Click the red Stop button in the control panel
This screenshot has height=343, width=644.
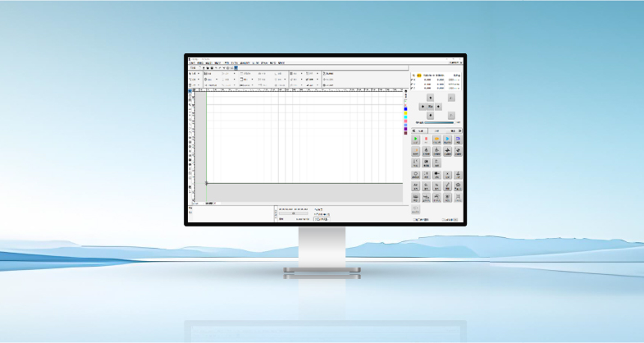pyautogui.click(x=427, y=139)
